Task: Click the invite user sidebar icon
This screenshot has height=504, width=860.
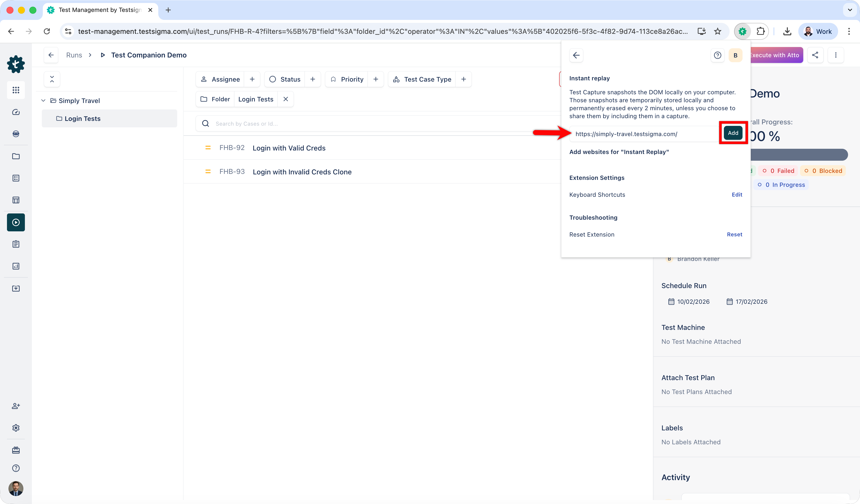Action: pos(16,406)
